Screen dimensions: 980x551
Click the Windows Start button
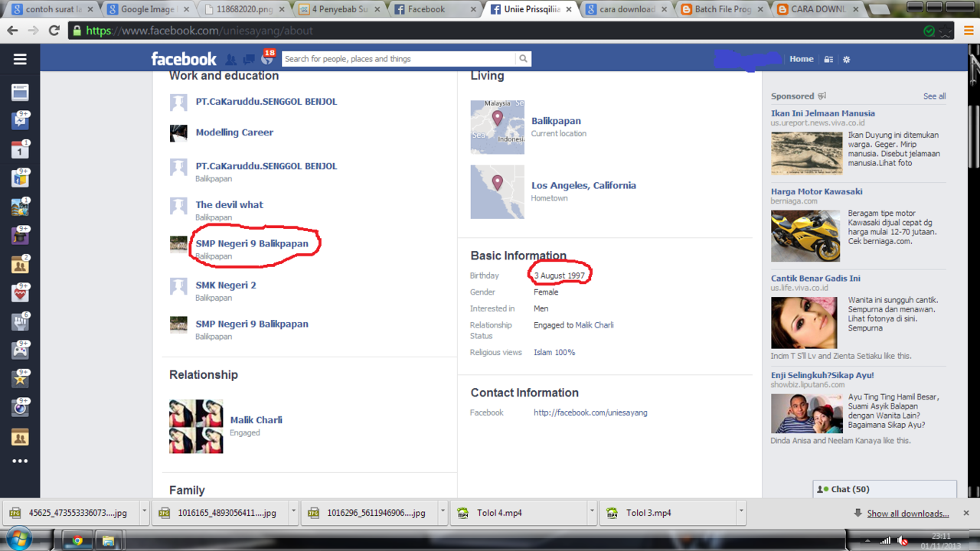point(20,540)
